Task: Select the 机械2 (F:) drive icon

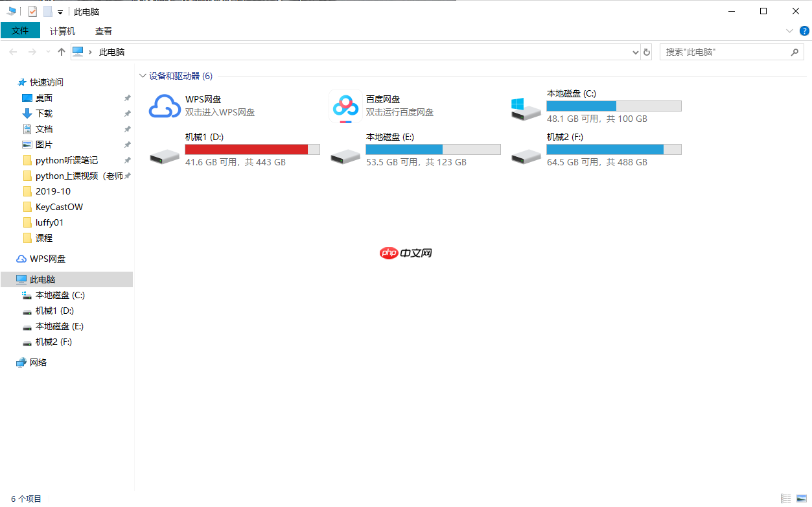Action: point(526,156)
